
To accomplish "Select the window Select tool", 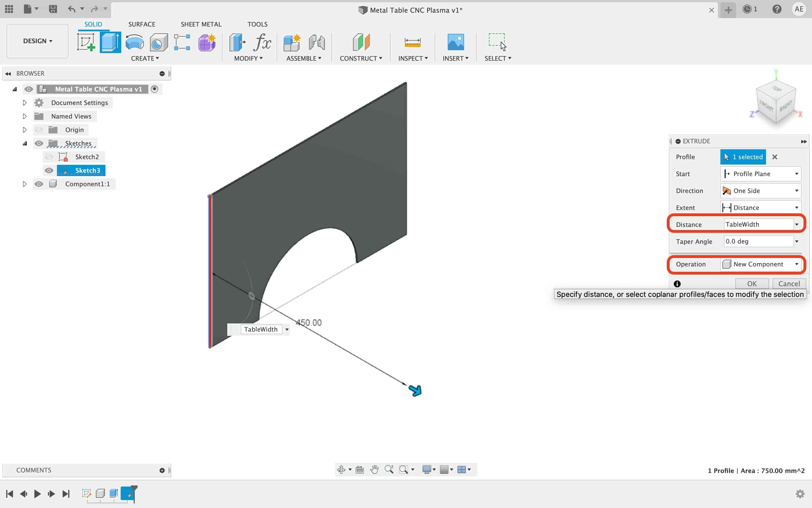I will click(497, 42).
